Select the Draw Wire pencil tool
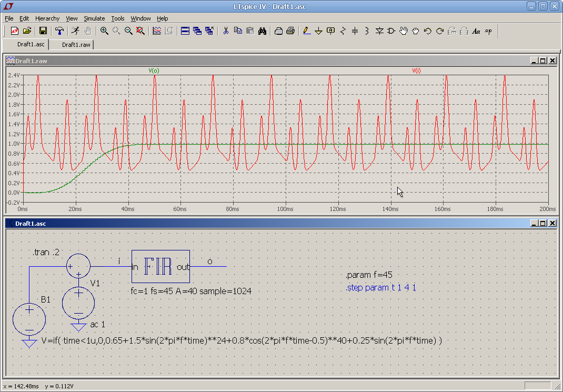The height and width of the screenshot is (392, 563). tap(307, 31)
